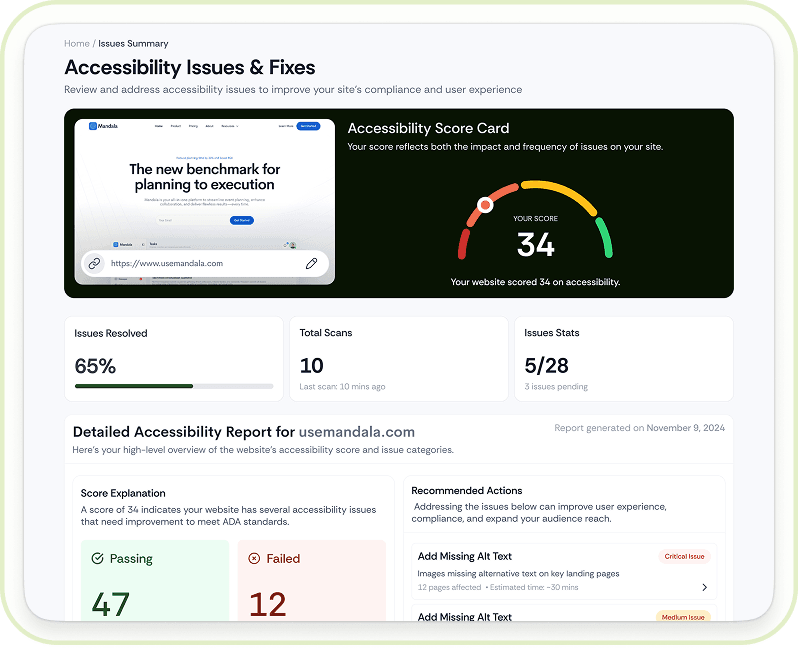Click the Accessibility Score Card title
The image size is (798, 651).
[x=429, y=128]
